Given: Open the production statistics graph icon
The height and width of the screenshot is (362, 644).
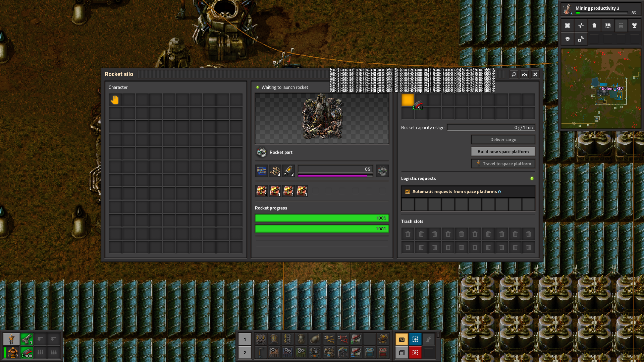Looking at the screenshot, I should 581,25.
